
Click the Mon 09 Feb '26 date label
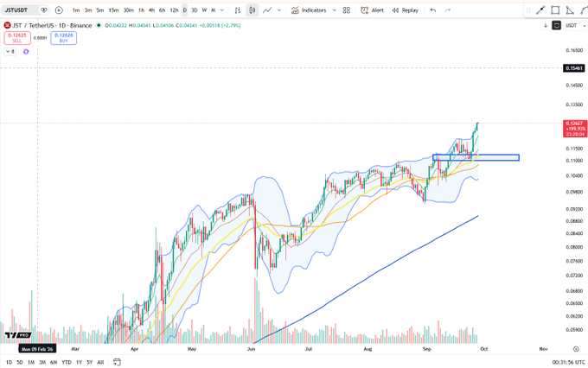pyautogui.click(x=37, y=349)
